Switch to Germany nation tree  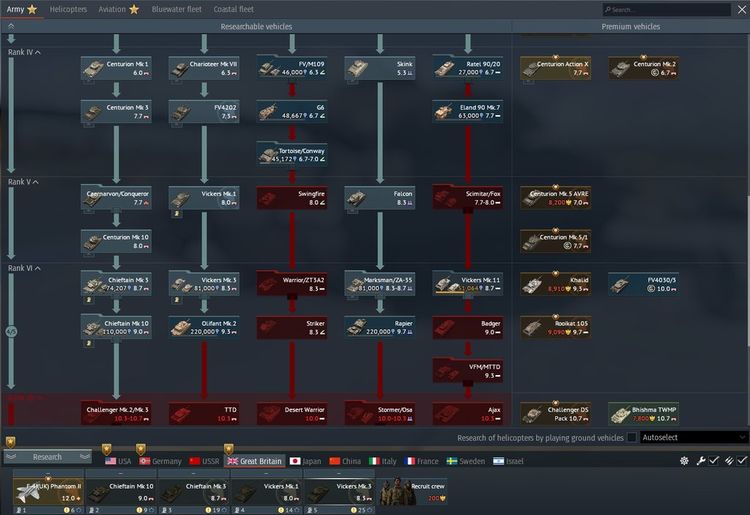[x=160, y=461]
